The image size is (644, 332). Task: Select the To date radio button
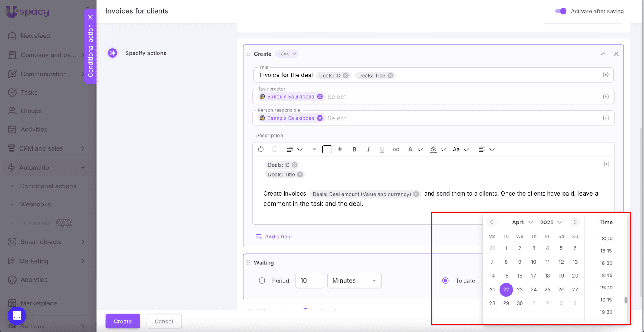coord(446,280)
